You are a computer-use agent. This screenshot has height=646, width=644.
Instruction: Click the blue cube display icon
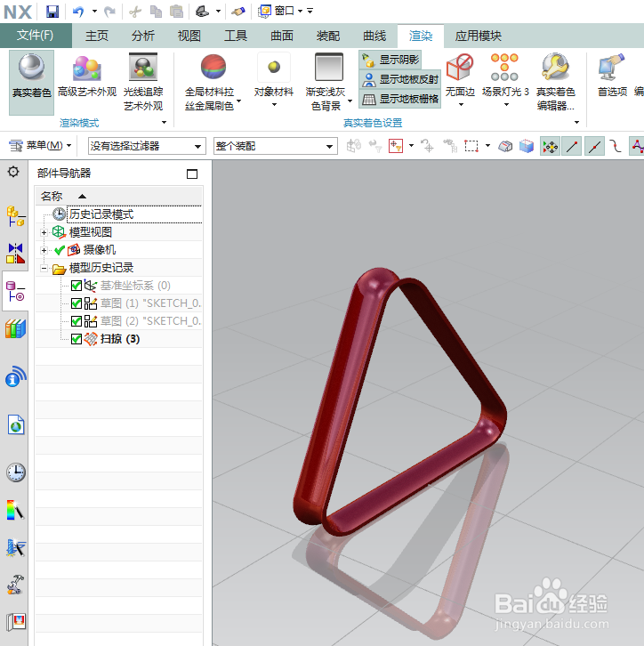coord(527,146)
